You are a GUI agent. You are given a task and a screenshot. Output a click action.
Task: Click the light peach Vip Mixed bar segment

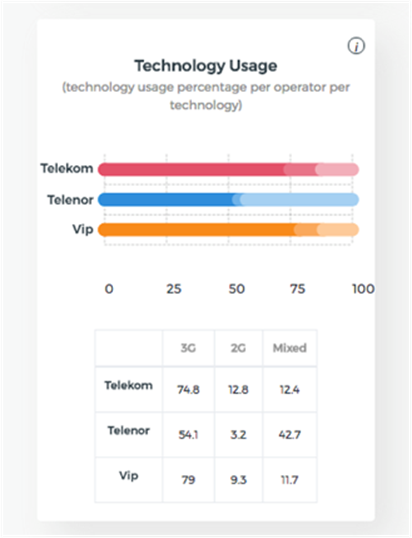pos(338,230)
